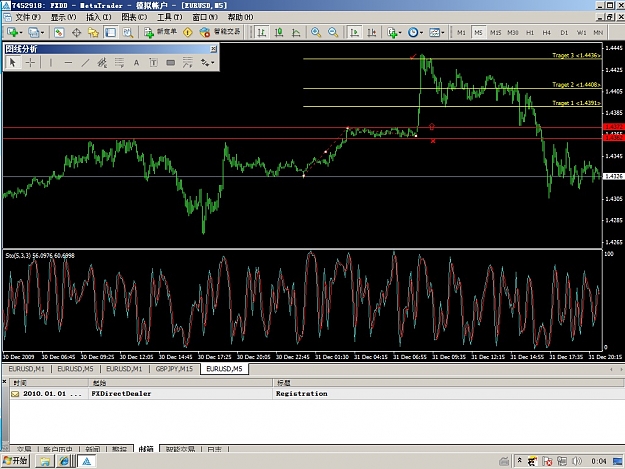Select the Fibonacci retracement tool
Screen dimensions: 625x469
(x=119, y=63)
